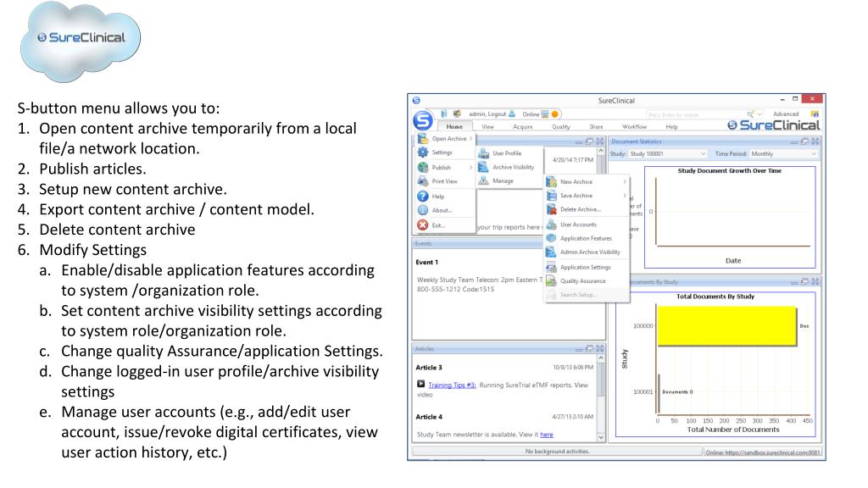Expand the New Archive submenu arrow
The width and height of the screenshot is (868, 488).
pos(625,181)
